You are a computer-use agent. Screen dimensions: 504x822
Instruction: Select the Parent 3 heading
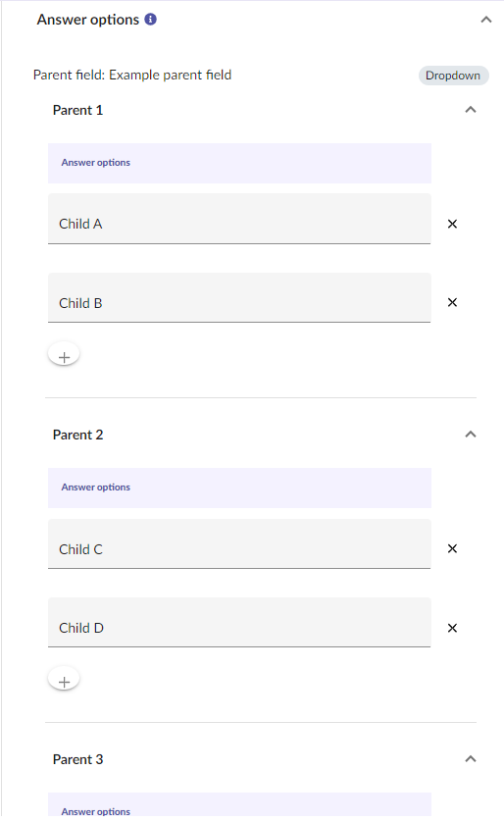coord(78,759)
